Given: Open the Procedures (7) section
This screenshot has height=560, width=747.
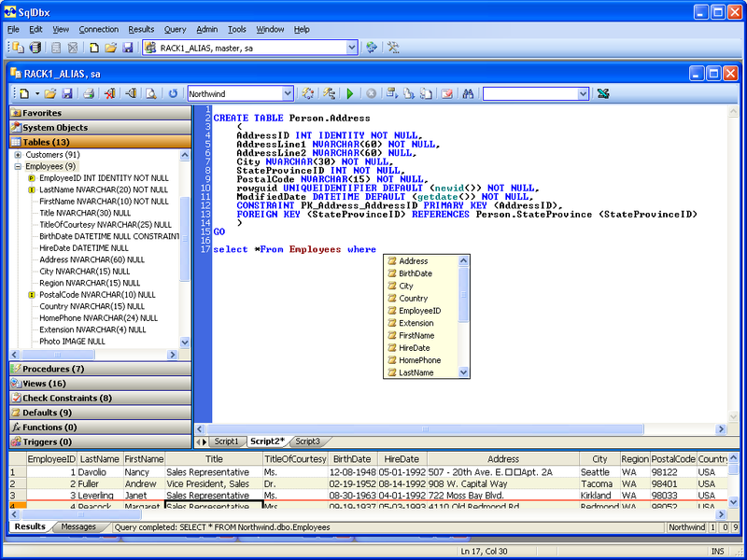Looking at the screenshot, I should point(101,369).
